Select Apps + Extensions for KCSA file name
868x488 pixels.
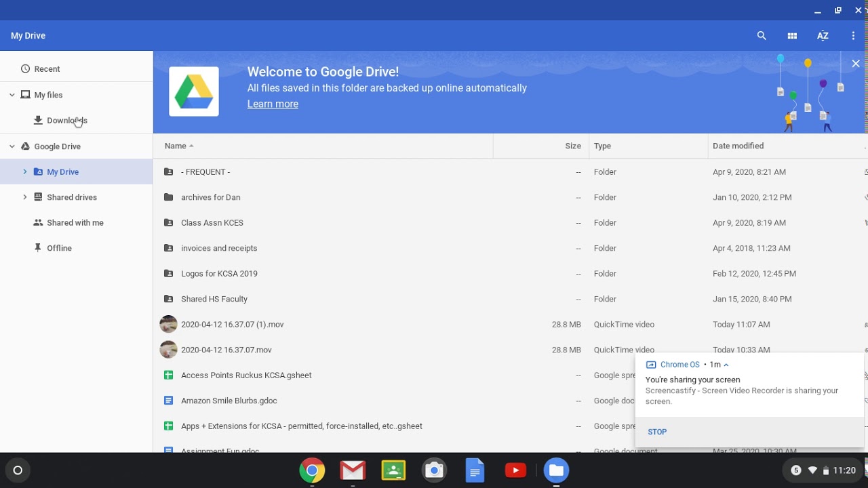point(301,426)
